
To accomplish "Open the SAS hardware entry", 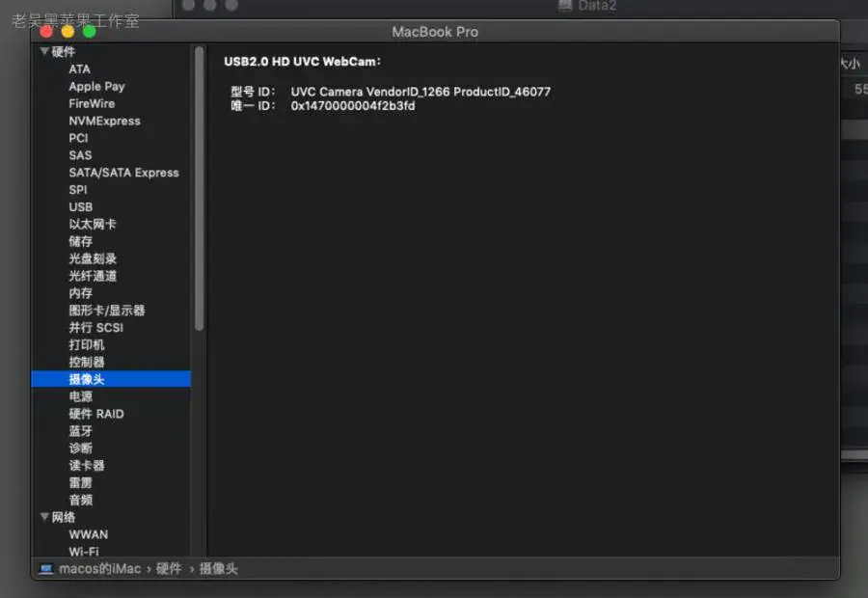I will [x=80, y=155].
